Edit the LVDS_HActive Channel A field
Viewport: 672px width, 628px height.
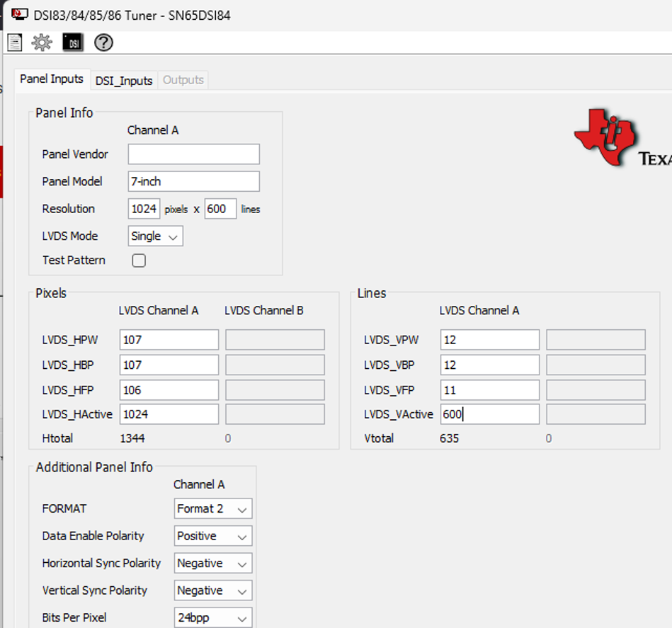pyautogui.click(x=169, y=414)
